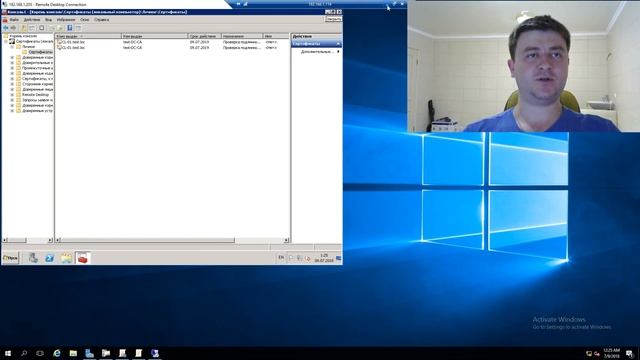Sort by the Назначения column header
Image resolution: width=640 pixels, height=360 pixels.
pos(242,36)
